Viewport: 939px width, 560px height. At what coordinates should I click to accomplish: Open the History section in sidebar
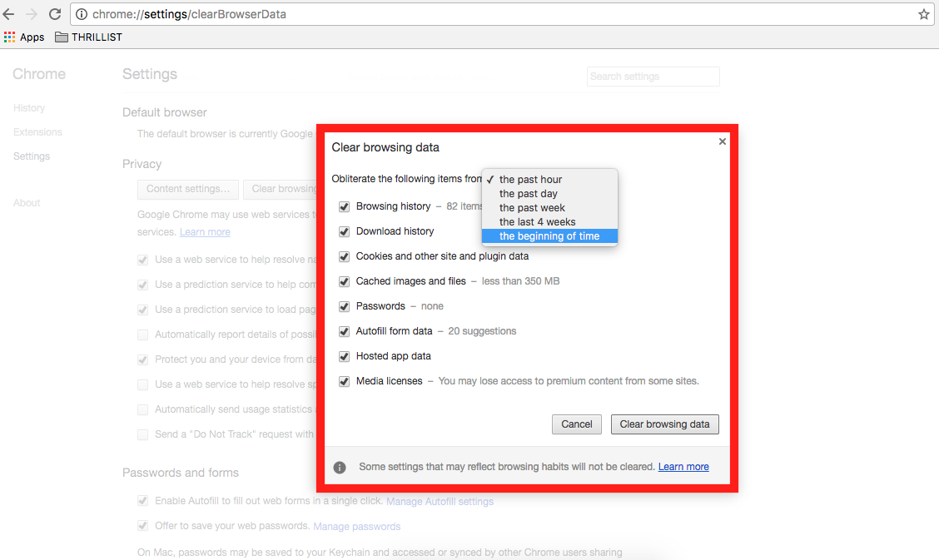pyautogui.click(x=28, y=107)
